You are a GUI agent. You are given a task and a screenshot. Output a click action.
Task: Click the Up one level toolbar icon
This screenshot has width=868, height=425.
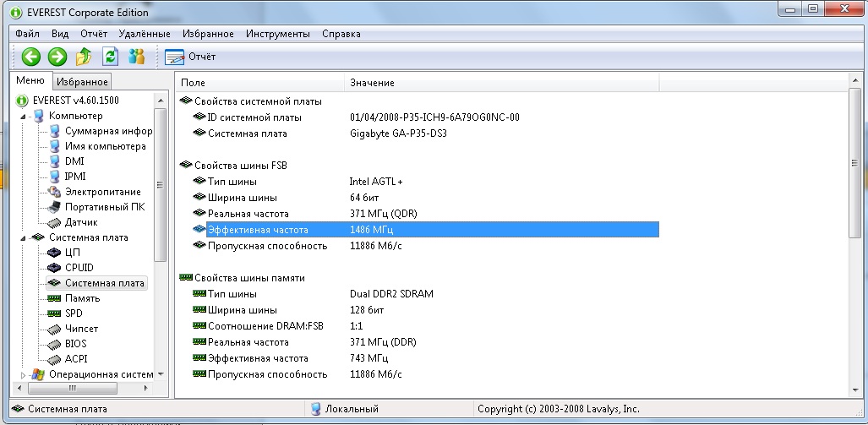(84, 57)
